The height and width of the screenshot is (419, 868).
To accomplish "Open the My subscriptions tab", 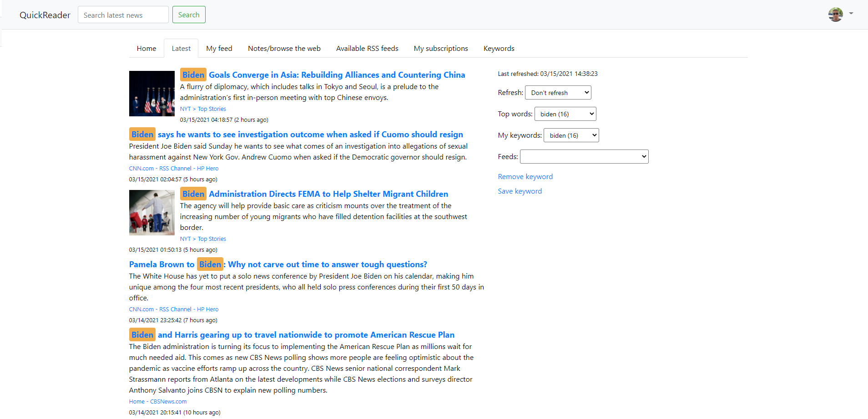I will [x=441, y=49].
